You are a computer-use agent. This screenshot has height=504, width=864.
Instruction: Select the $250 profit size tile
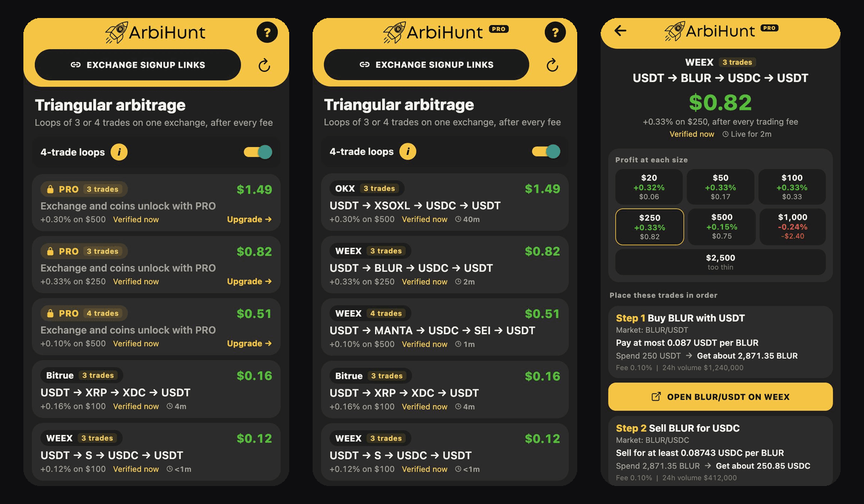tap(650, 227)
